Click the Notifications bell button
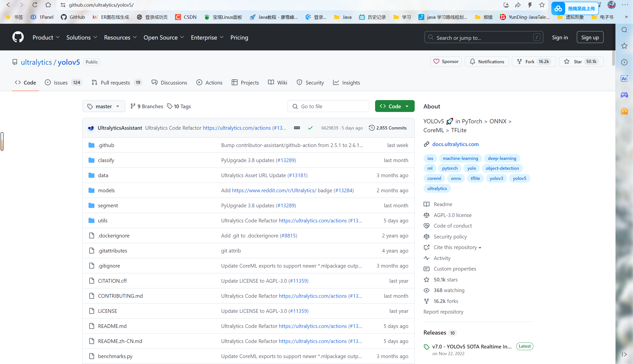633x364 pixels. point(487,62)
